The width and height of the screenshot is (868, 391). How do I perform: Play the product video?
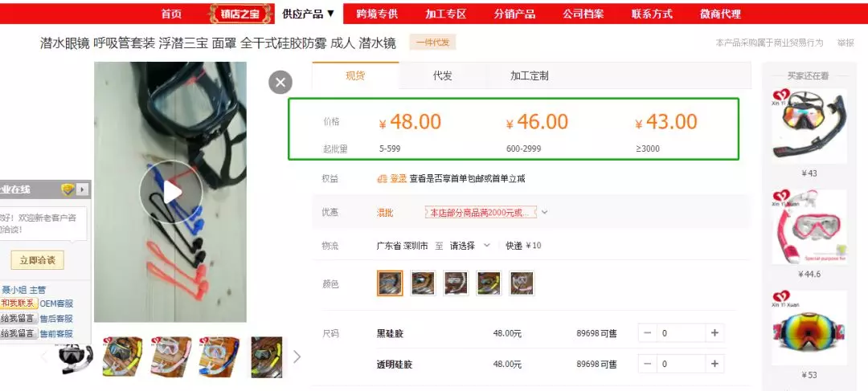click(x=171, y=192)
